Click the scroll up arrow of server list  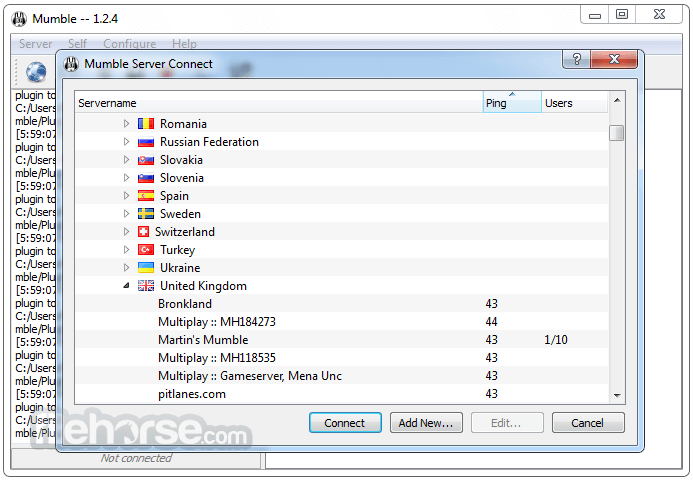(x=617, y=101)
